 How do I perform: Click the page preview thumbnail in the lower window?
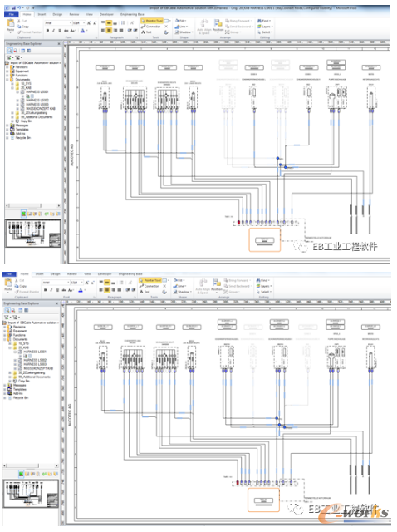(31, 493)
